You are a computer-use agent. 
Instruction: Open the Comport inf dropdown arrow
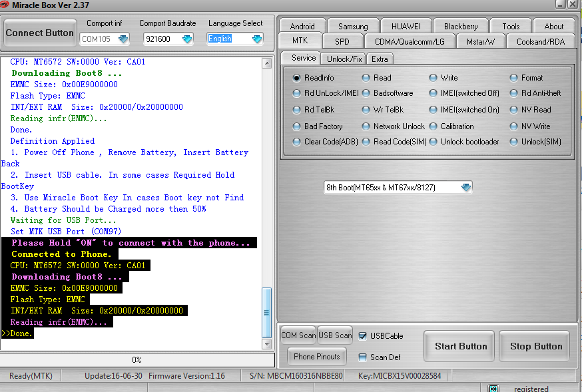[123, 39]
